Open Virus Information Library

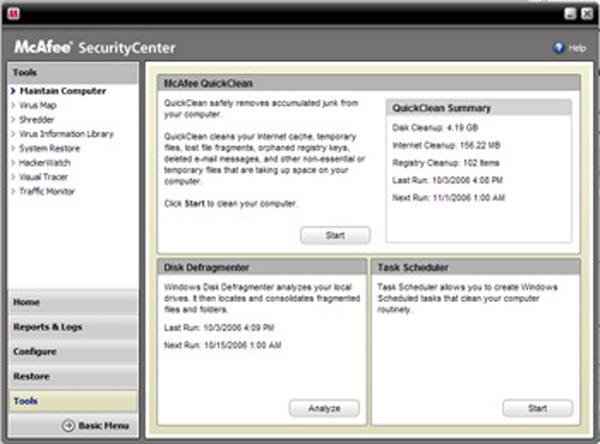67,134
